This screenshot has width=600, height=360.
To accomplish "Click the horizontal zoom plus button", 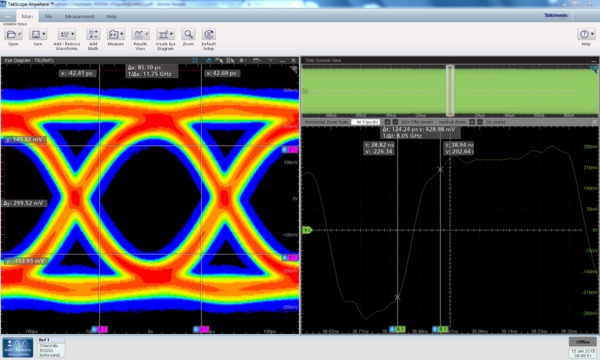I will pos(388,122).
